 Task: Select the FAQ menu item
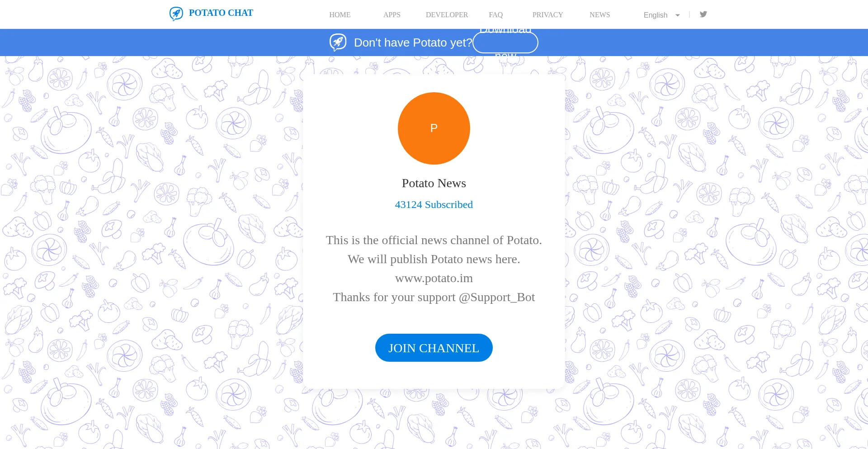pos(496,14)
